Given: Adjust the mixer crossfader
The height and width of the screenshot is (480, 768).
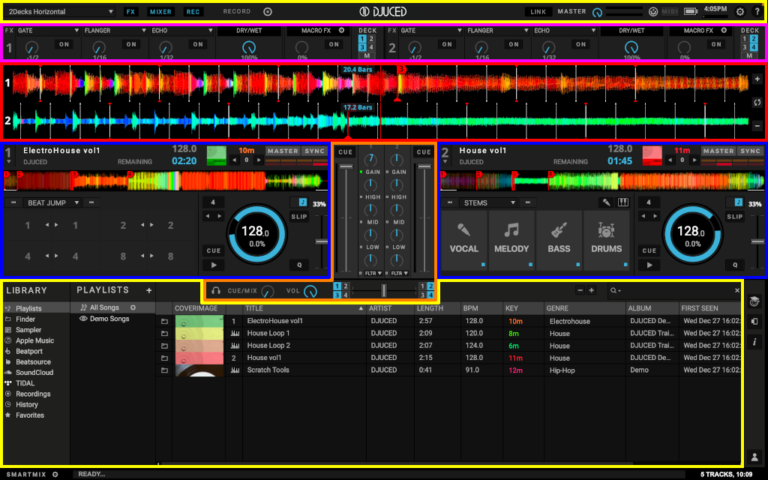Looking at the screenshot, I should [x=384, y=290].
